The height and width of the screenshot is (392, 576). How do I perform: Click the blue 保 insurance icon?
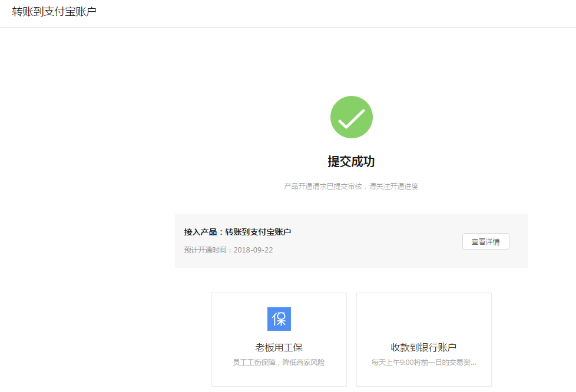point(279,319)
